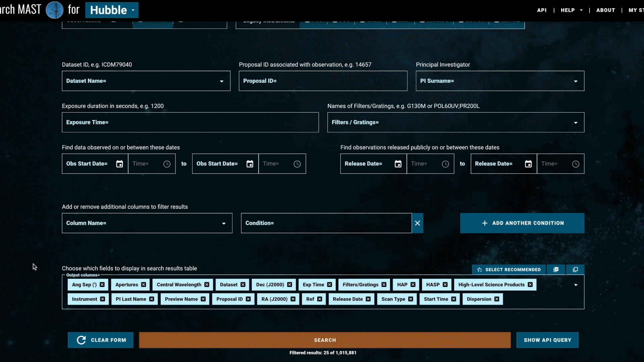The height and width of the screenshot is (362, 644).
Task: Remove the Dec (J2000) column chip
Action: click(290, 285)
